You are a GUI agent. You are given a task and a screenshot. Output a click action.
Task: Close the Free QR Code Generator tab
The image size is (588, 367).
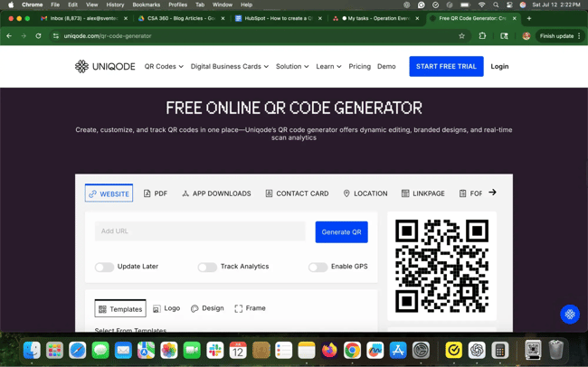[x=514, y=18]
